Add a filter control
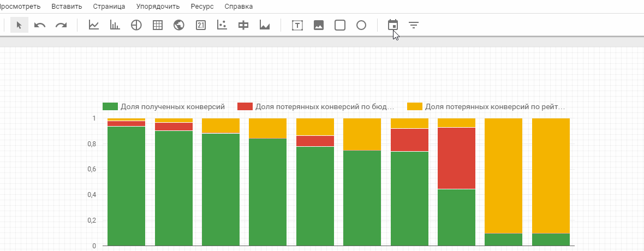Image resolution: width=644 pixels, height=251 pixels. tap(414, 26)
